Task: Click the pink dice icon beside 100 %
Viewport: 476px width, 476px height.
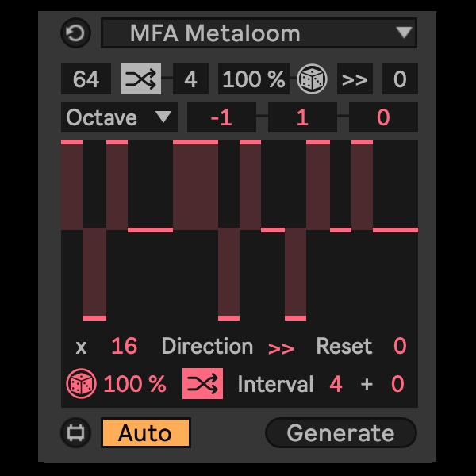Action: 81,383
